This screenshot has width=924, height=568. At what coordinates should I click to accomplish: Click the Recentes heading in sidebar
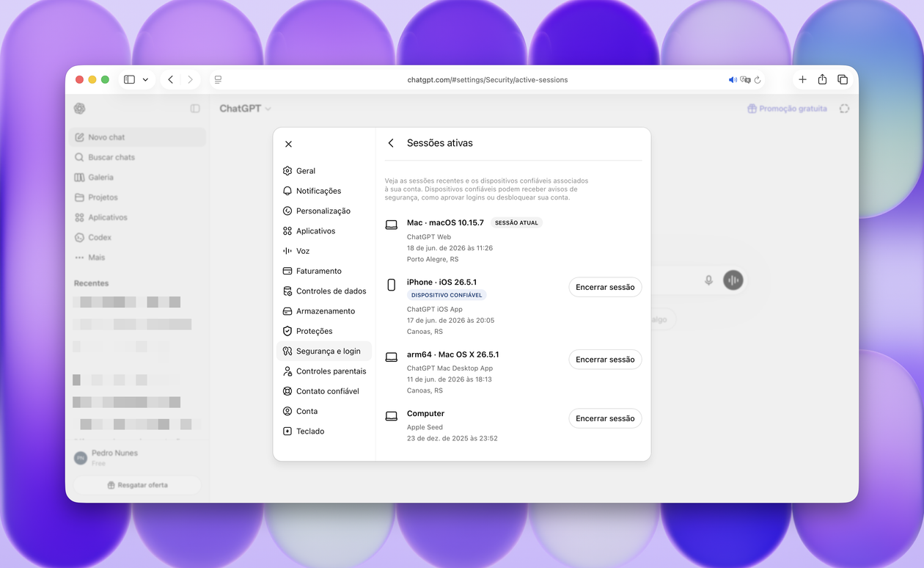[x=91, y=283]
